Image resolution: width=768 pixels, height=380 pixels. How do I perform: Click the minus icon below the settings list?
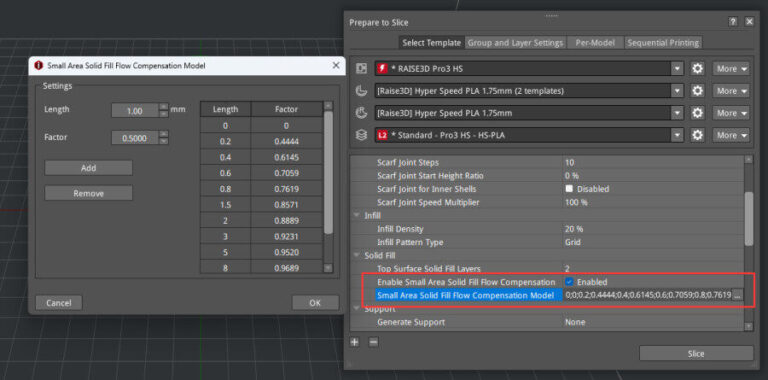(x=373, y=342)
